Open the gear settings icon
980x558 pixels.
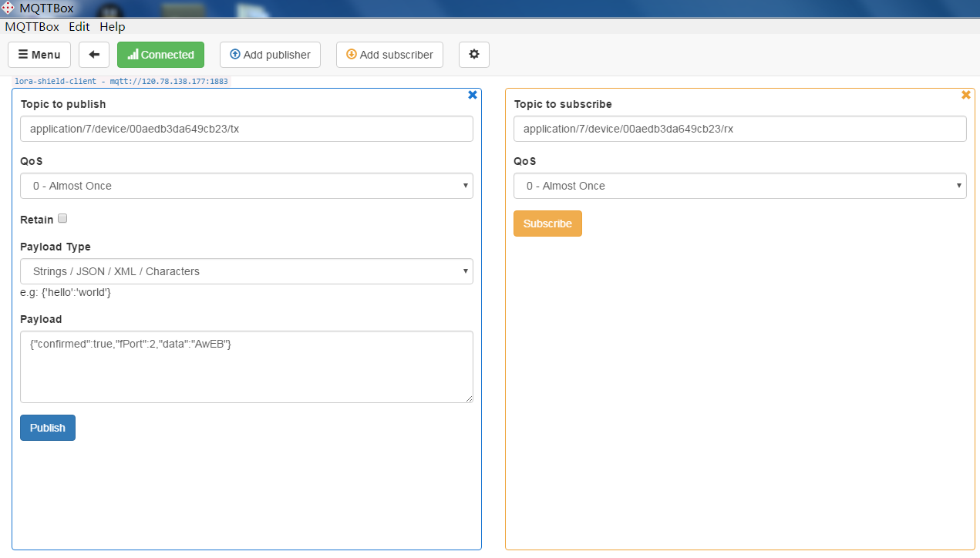coord(474,55)
